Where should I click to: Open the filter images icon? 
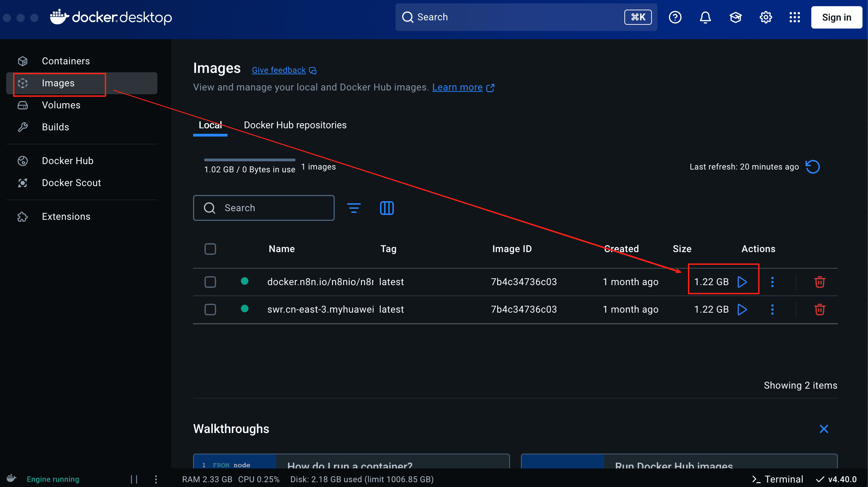pyautogui.click(x=354, y=208)
